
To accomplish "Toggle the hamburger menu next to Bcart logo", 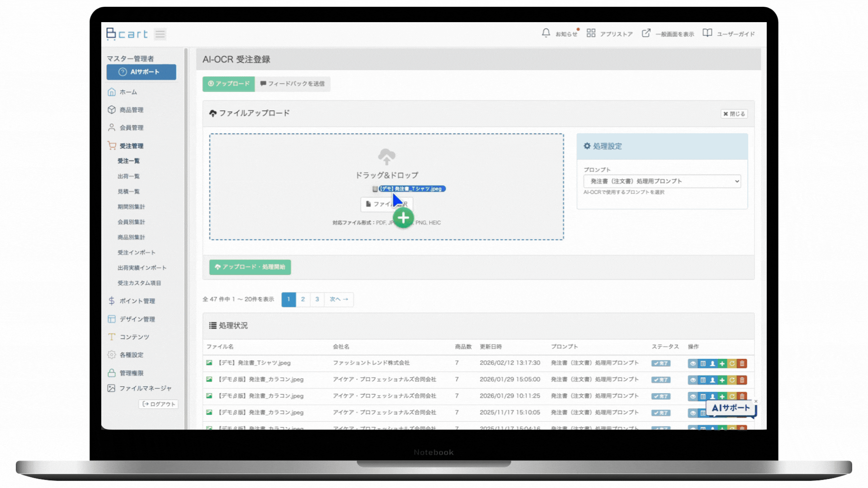I will (160, 34).
